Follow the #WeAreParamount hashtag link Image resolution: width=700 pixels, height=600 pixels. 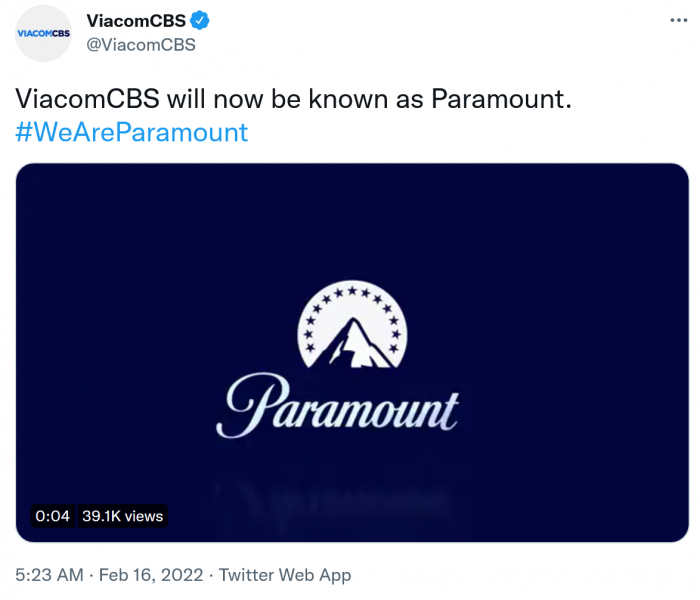click(x=131, y=132)
